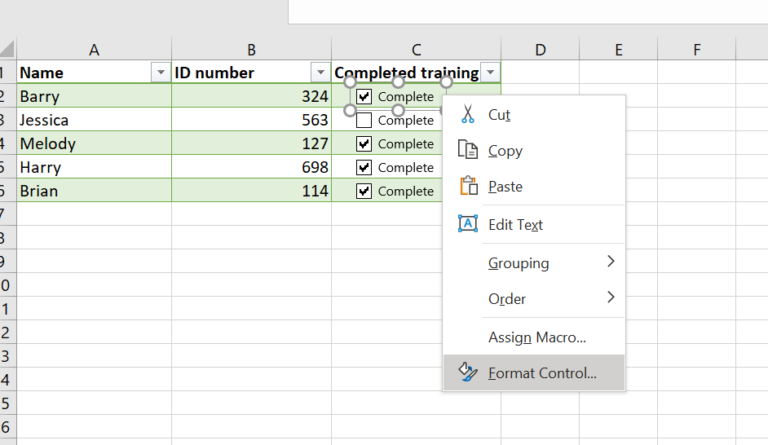Open the ID number filter dropdown

pos(320,73)
